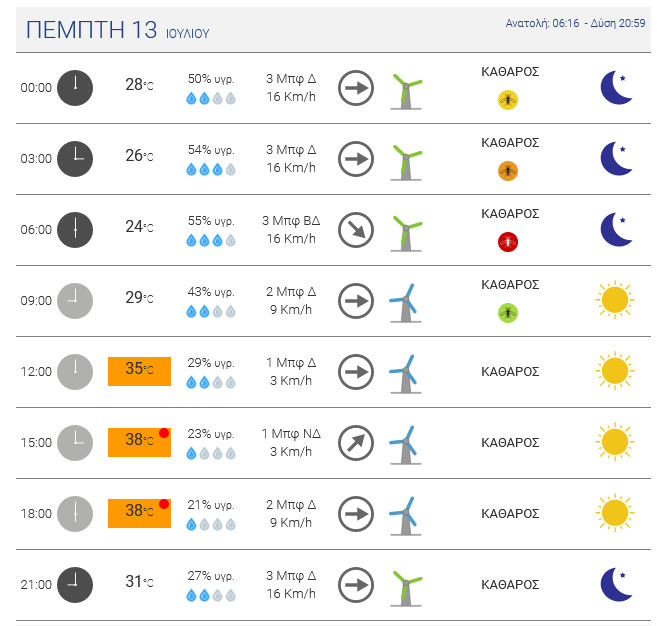Click the orange mosquito icon at 03:00
Image resolution: width=665 pixels, height=626 pixels.
(x=509, y=171)
